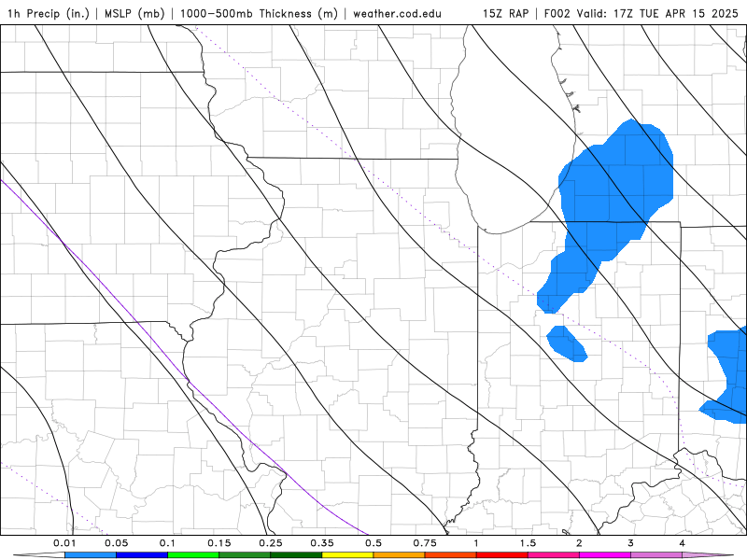Select the bright green 0.1–0.15 legend swatch

(193, 555)
